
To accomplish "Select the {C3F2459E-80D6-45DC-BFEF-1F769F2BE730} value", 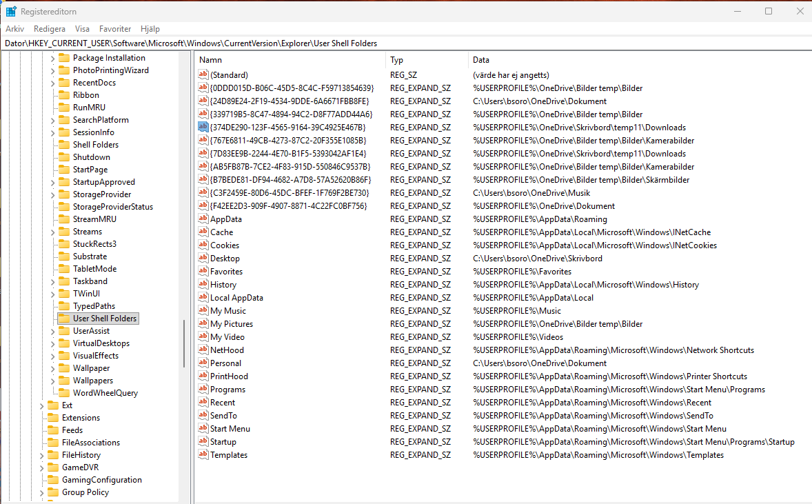I will click(290, 192).
